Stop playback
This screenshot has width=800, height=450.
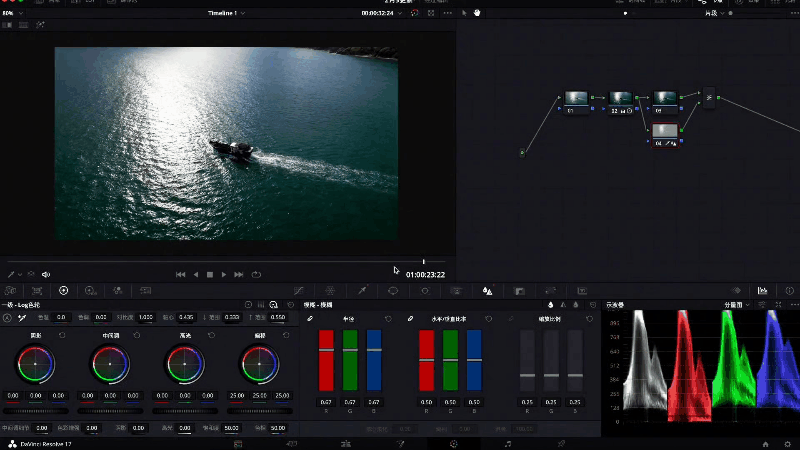click(210, 274)
